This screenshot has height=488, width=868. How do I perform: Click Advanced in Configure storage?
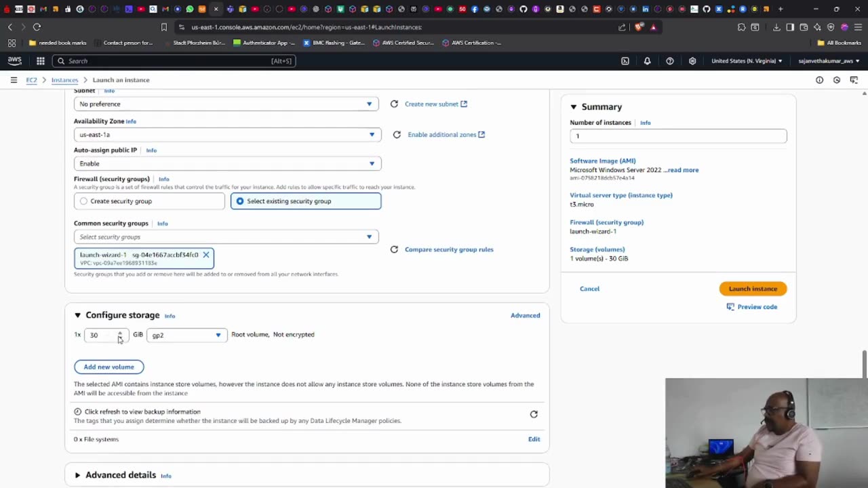coord(526,315)
